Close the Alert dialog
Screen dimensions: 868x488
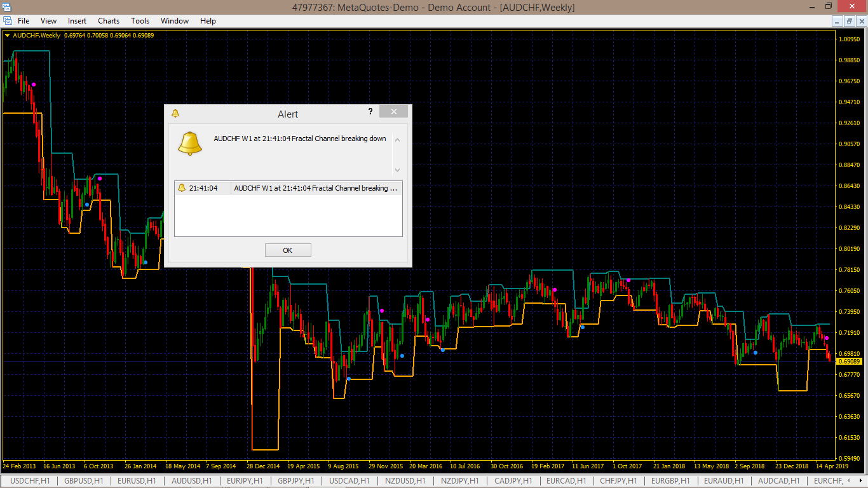click(394, 111)
